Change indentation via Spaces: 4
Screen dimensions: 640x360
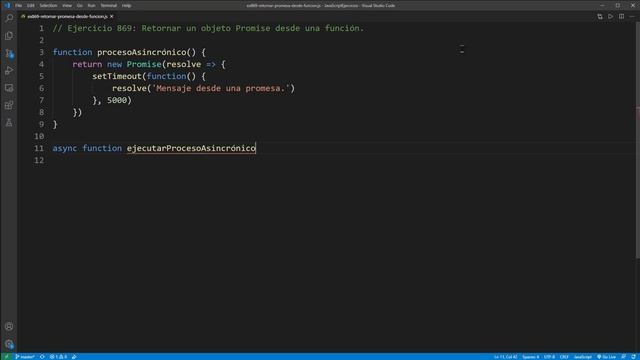(x=531, y=357)
